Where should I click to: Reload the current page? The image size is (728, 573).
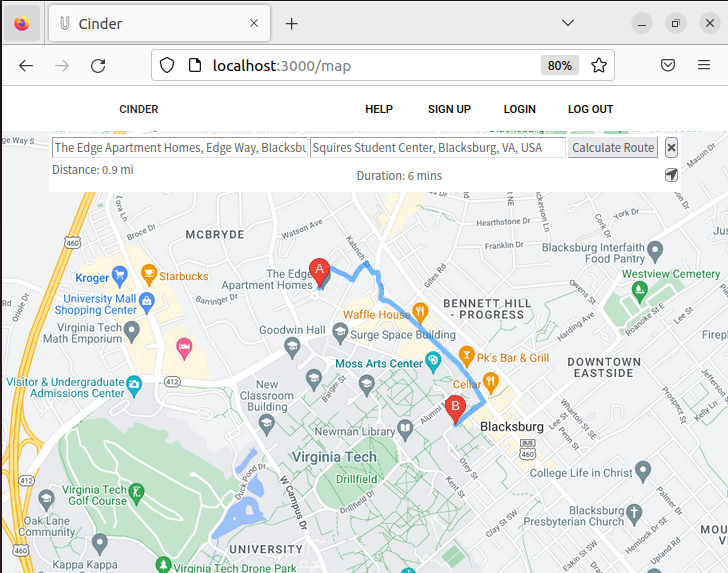click(x=98, y=66)
